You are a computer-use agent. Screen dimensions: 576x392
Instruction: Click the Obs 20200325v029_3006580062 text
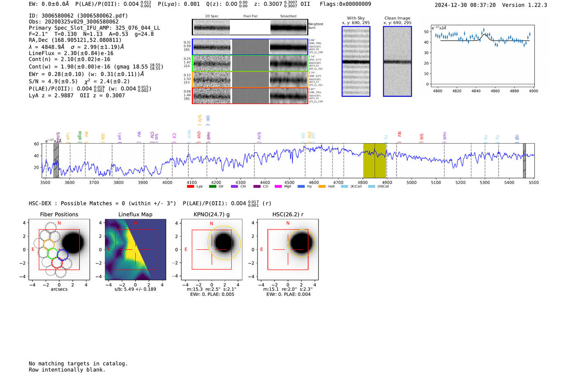click(74, 22)
